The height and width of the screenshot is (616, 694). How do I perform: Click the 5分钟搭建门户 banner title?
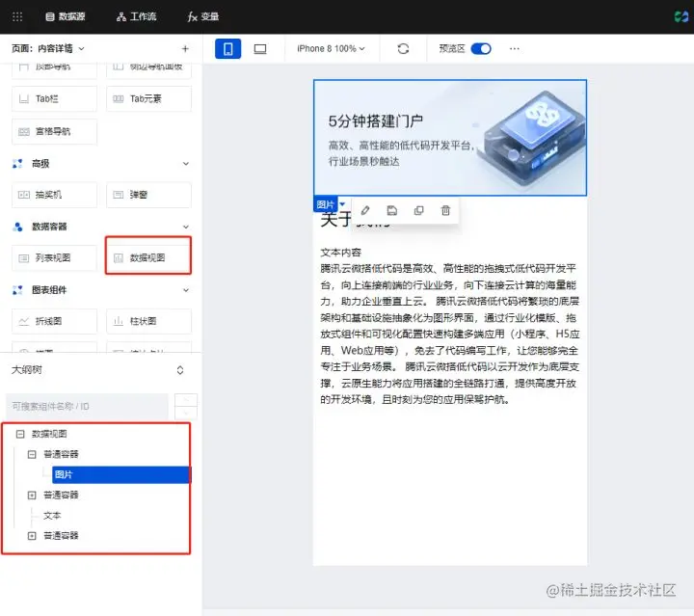coord(375,121)
